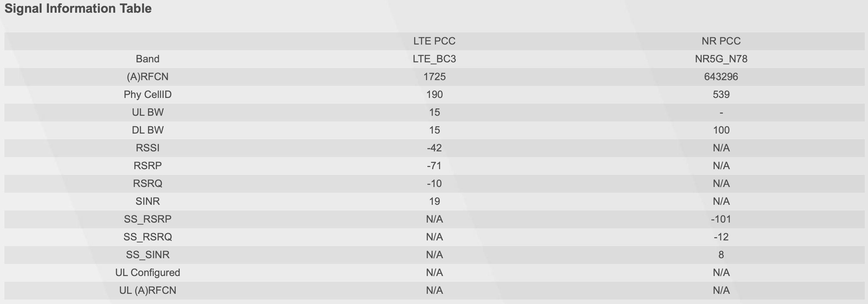The image size is (868, 304).
Task: Click the SS_RSRQ row label
Action: pyautogui.click(x=148, y=237)
